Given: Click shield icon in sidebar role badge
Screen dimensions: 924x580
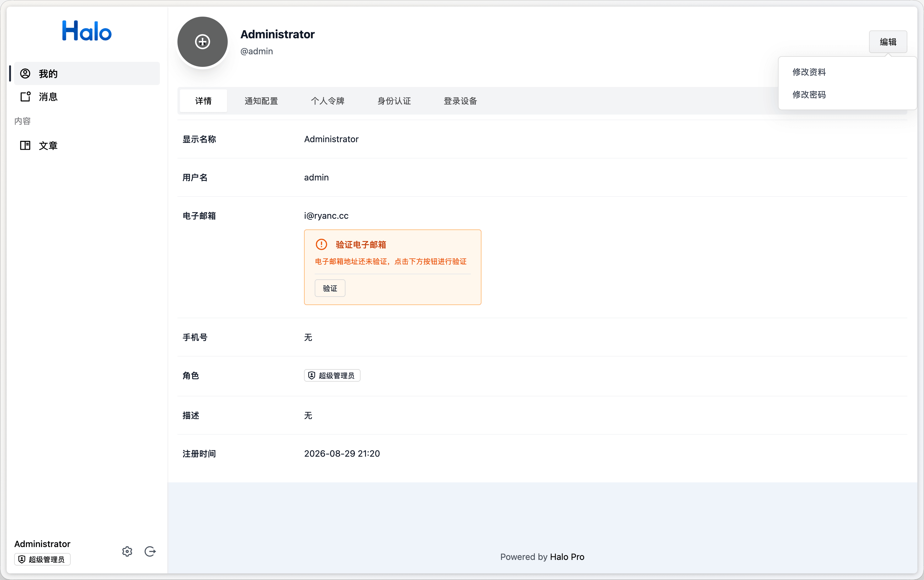Looking at the screenshot, I should click(22, 559).
